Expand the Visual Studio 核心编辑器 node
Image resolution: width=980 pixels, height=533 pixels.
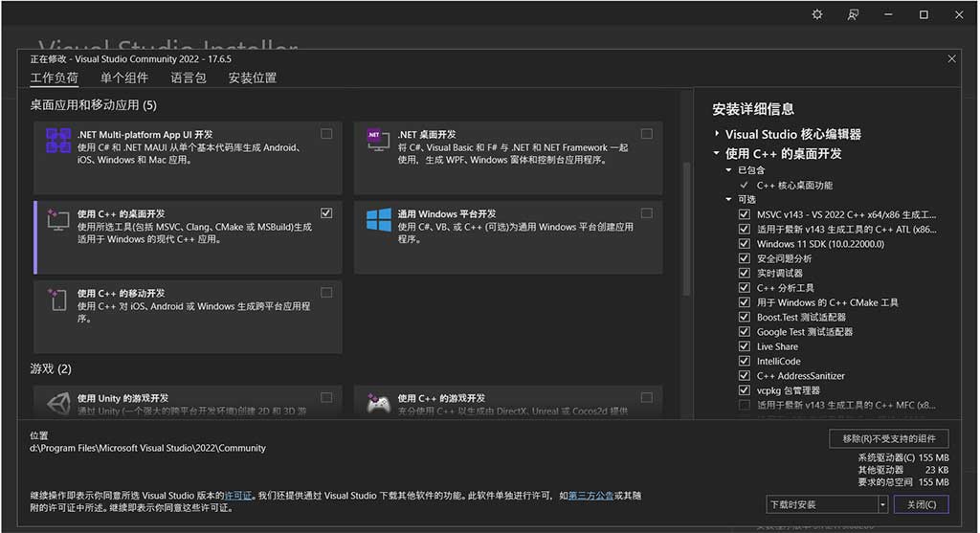tap(717, 134)
